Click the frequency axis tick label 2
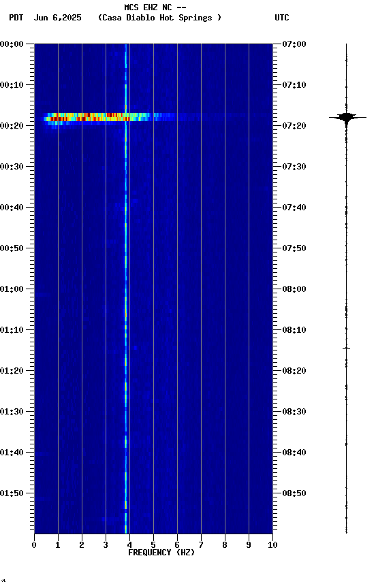The width and height of the screenshot is (376, 588). pos(82,545)
